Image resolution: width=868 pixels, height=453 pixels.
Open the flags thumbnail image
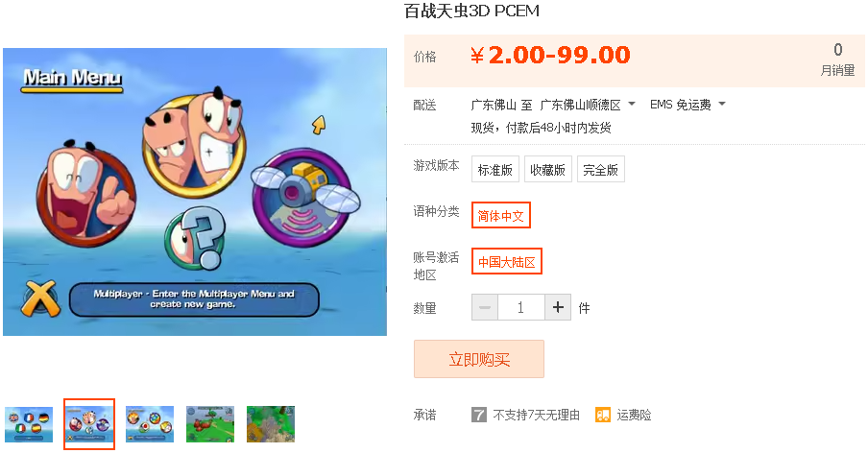pos(29,424)
